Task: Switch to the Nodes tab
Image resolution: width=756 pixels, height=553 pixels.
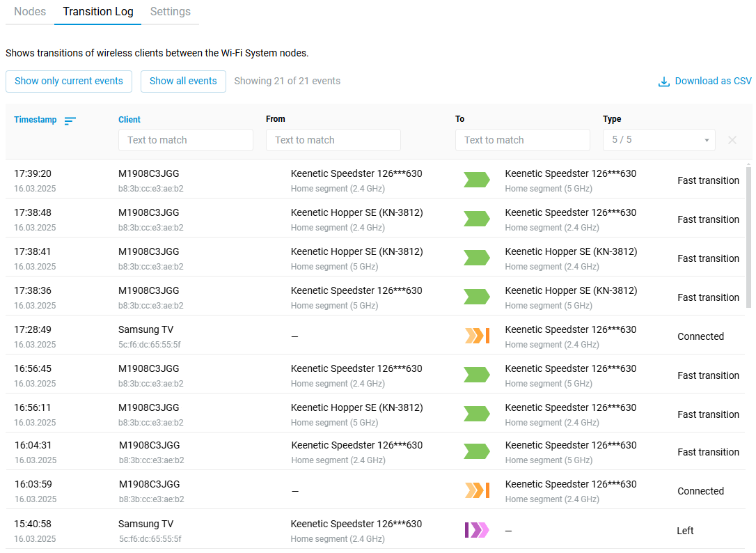Action: (x=30, y=12)
